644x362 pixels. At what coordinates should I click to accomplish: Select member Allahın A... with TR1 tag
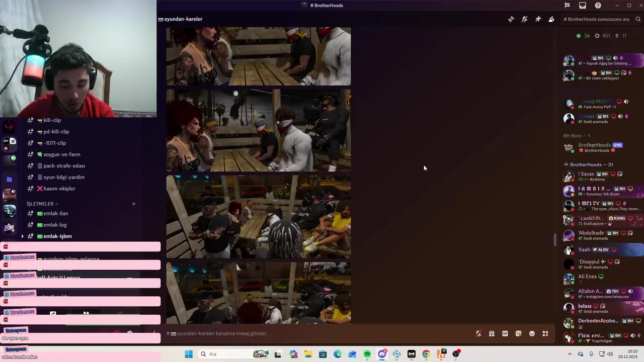(603, 294)
